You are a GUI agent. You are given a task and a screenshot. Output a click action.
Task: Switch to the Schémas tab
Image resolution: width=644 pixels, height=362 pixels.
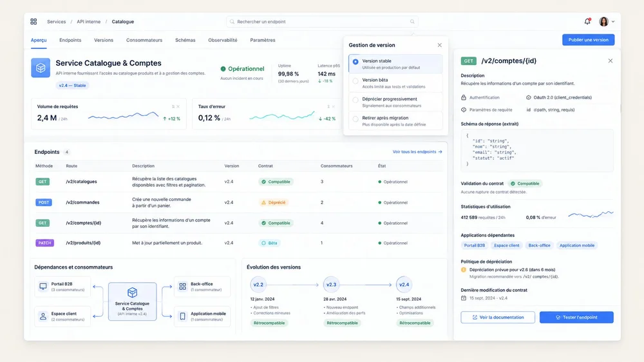(185, 41)
